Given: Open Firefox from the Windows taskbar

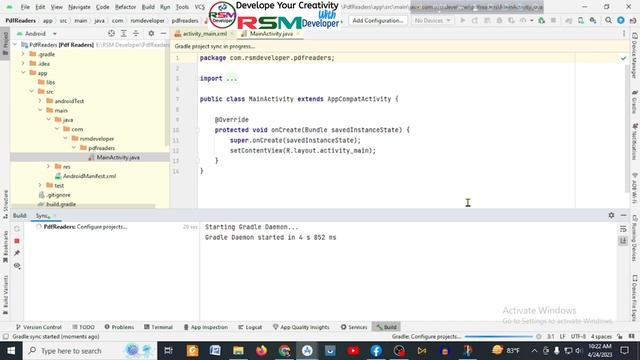Looking at the screenshot, I should (261, 351).
